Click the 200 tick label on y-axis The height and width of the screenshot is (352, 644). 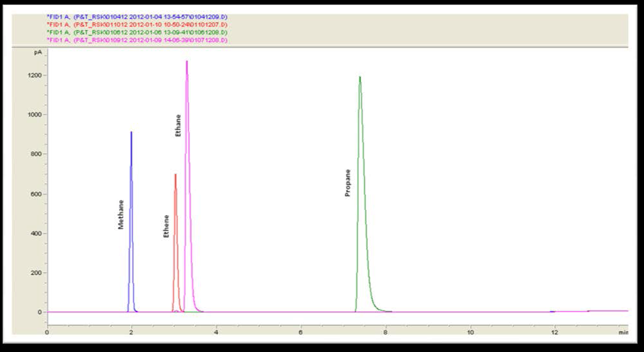37,273
